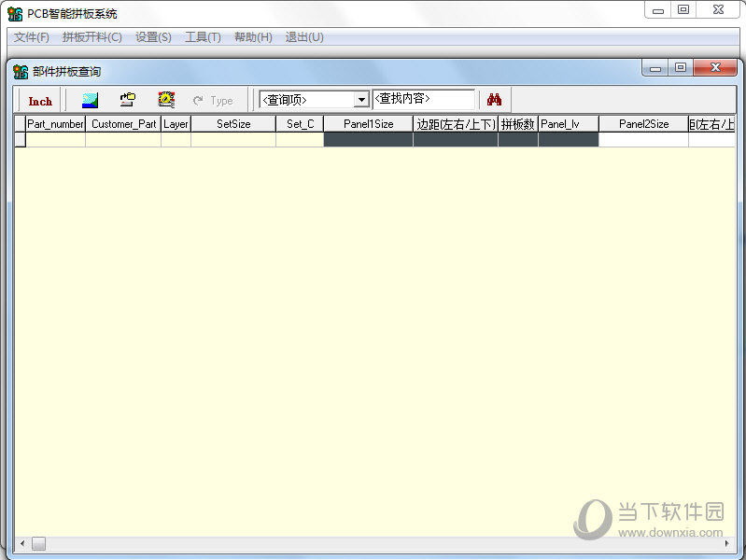Select the first row selector cell

tap(20, 139)
